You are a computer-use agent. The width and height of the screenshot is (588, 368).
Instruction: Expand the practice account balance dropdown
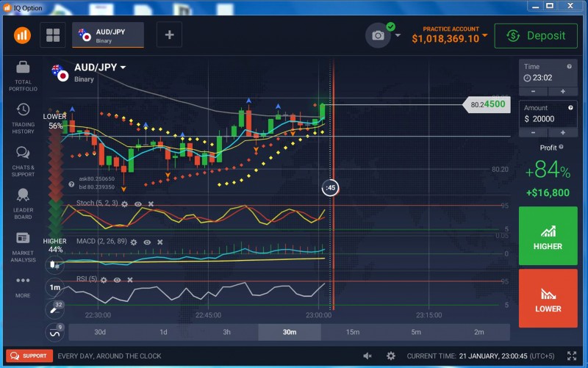485,35
